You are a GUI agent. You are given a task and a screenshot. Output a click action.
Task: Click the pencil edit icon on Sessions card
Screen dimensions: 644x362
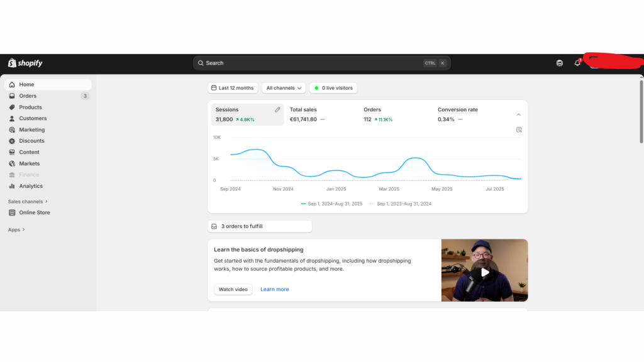(x=277, y=110)
